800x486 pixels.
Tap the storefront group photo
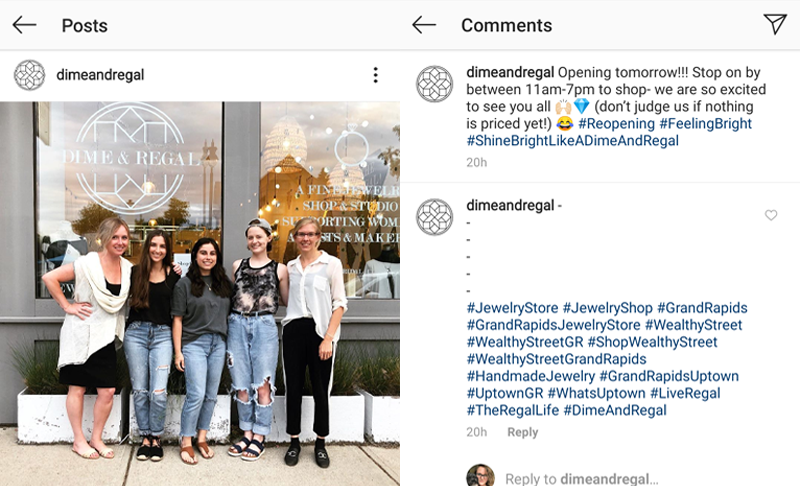coord(200,293)
